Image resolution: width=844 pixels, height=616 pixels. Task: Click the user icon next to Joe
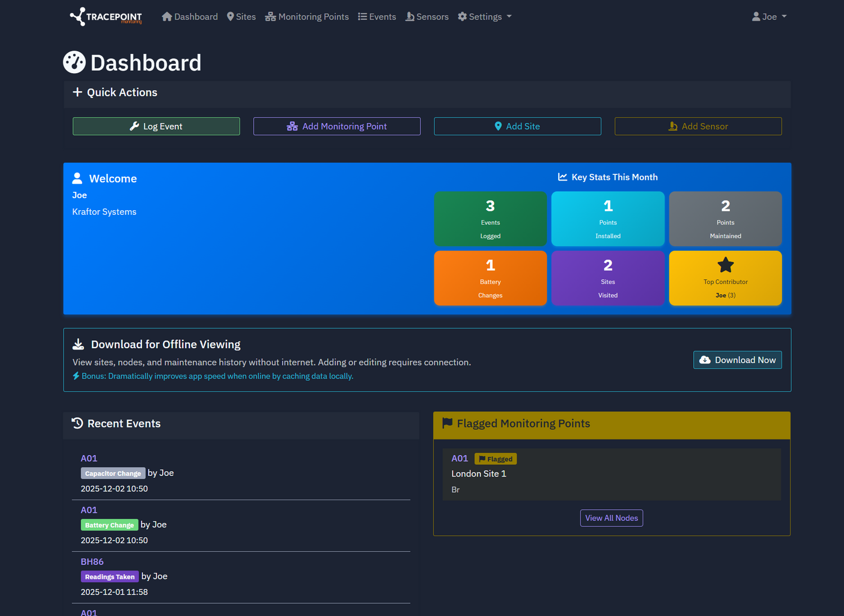[x=756, y=16]
